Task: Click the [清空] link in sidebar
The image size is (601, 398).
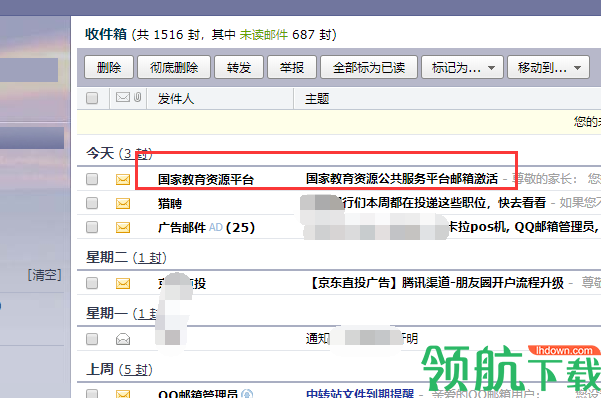Action: (x=44, y=275)
